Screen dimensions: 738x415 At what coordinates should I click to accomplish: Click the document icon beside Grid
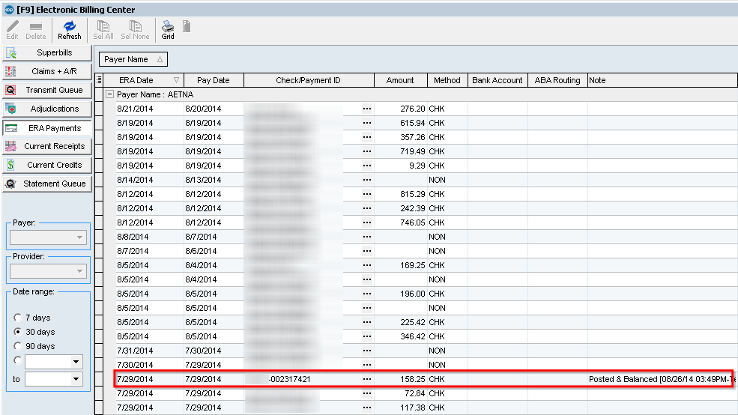(x=187, y=26)
